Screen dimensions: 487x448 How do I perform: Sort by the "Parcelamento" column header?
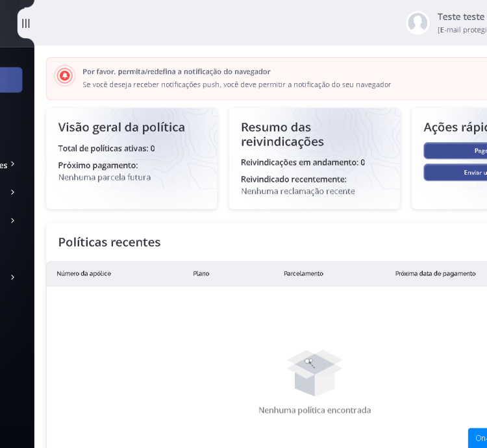coord(303,273)
